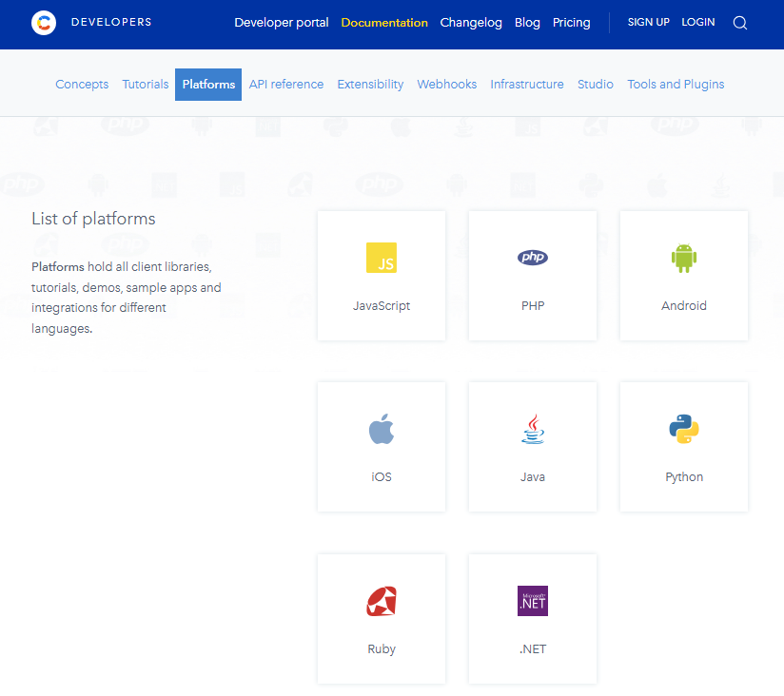Open the Android platform label
This screenshot has width=784, height=696.
(684, 306)
